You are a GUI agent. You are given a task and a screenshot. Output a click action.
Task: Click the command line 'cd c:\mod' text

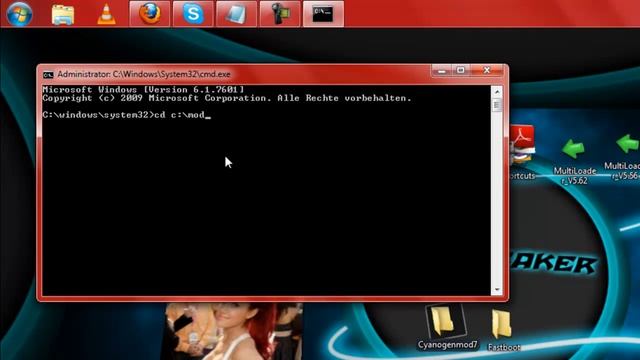point(179,115)
